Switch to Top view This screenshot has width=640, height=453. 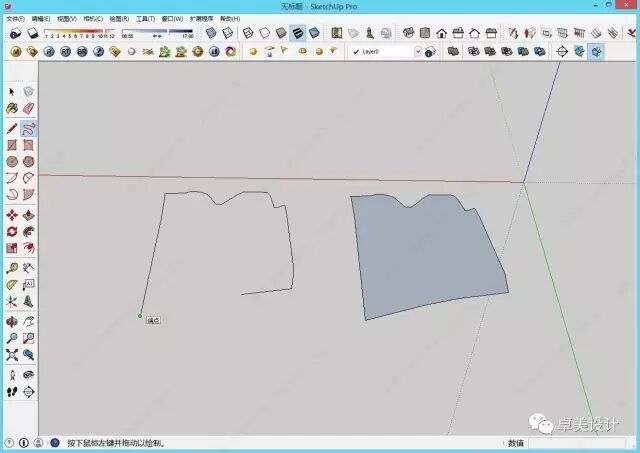tap(425, 33)
